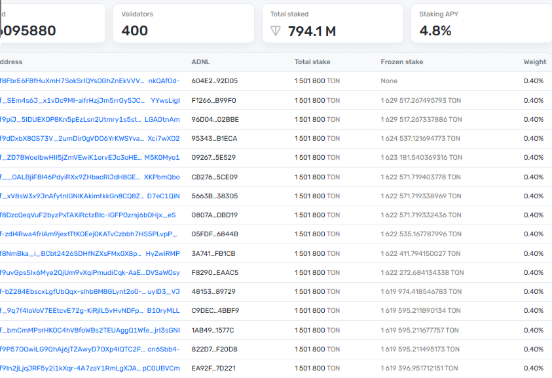
Task: Open validator address ending D7eC1QiN
Action: [x=90, y=196]
